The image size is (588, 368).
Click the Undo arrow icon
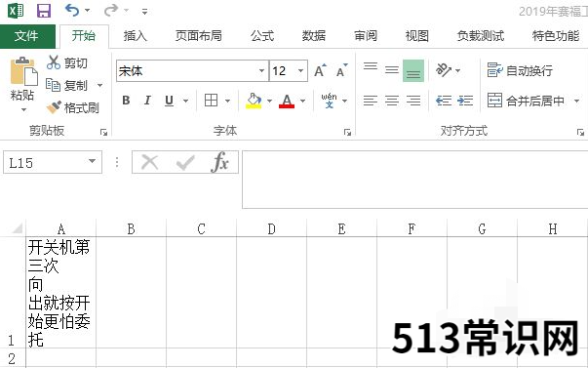click(x=72, y=10)
